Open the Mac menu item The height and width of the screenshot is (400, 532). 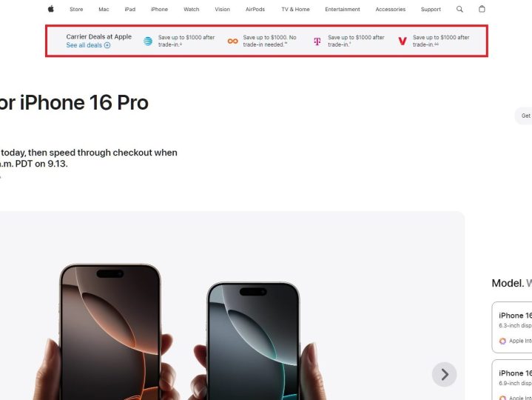[104, 9]
